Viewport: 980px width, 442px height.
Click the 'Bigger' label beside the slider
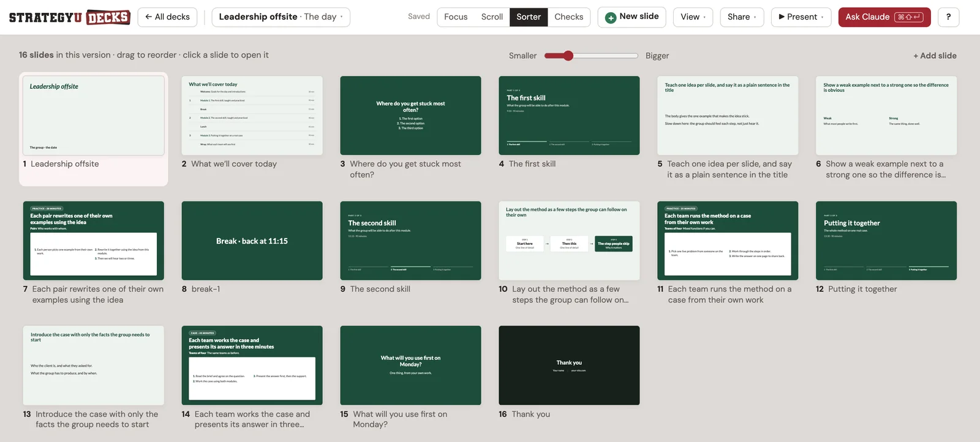(x=657, y=56)
